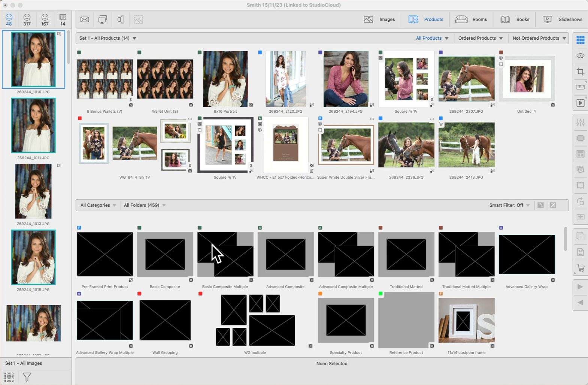Click the ruler measurement icon in sidebar
The width and height of the screenshot is (588, 385).
(580, 87)
